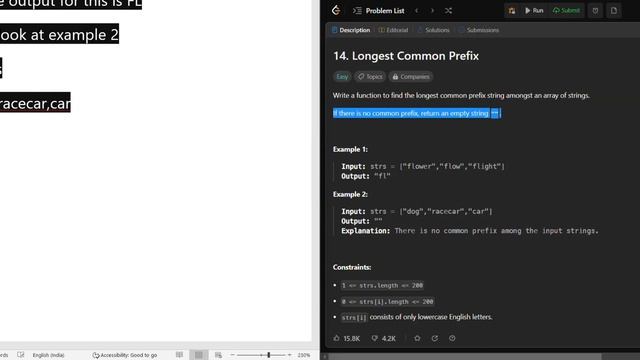640x360 pixels.
Task: Go to the next problem arrow
Action: [x=432, y=11]
